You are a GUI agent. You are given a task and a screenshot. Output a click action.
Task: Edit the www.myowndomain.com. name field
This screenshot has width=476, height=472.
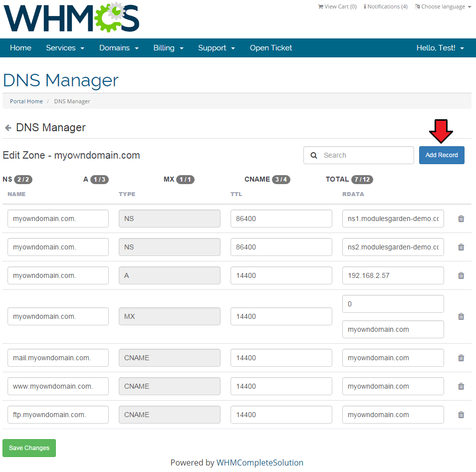click(58, 386)
